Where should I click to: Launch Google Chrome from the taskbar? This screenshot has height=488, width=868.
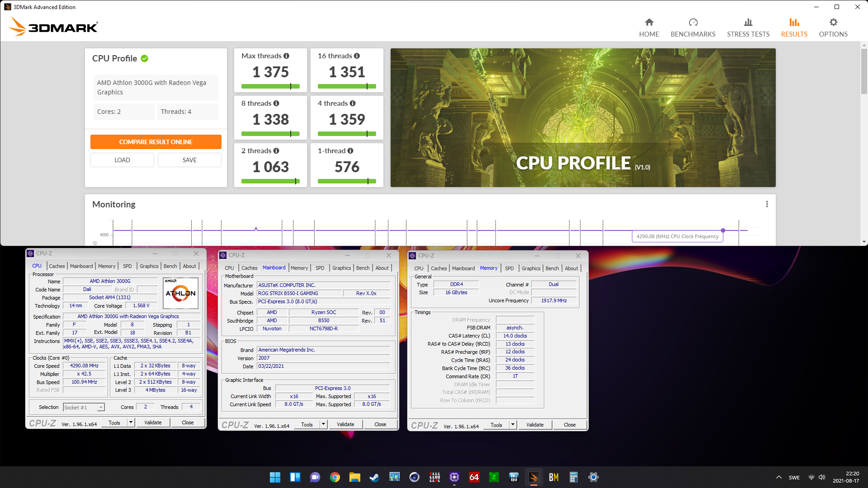[x=335, y=477]
